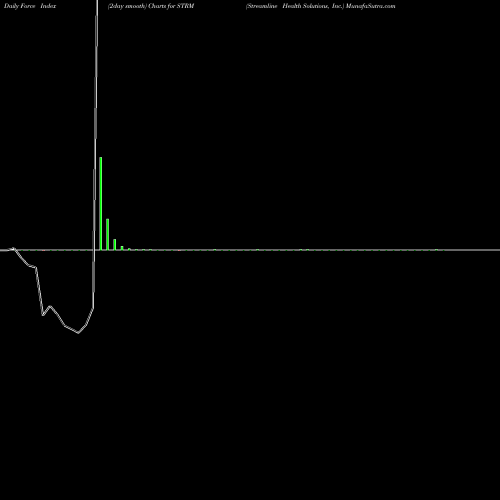The width and height of the screenshot is (500, 500).
Task: Click the MunafaSutra.com text
Action: pos(371,6)
